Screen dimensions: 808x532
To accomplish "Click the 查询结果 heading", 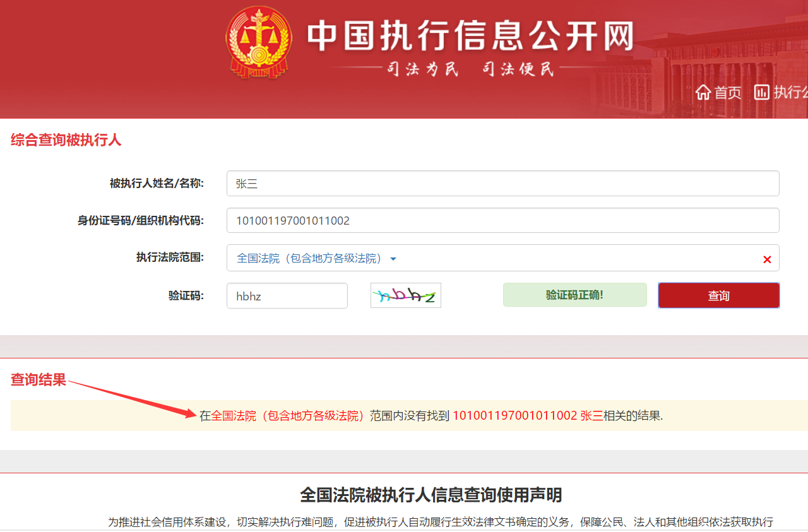I will [39, 379].
